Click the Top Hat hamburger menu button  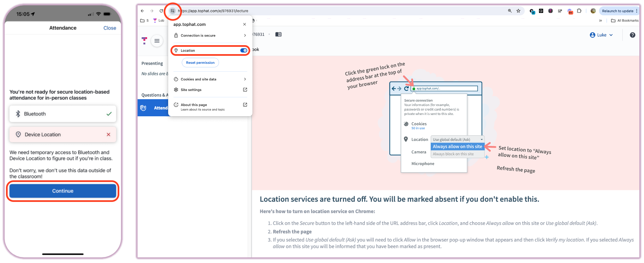[157, 41]
